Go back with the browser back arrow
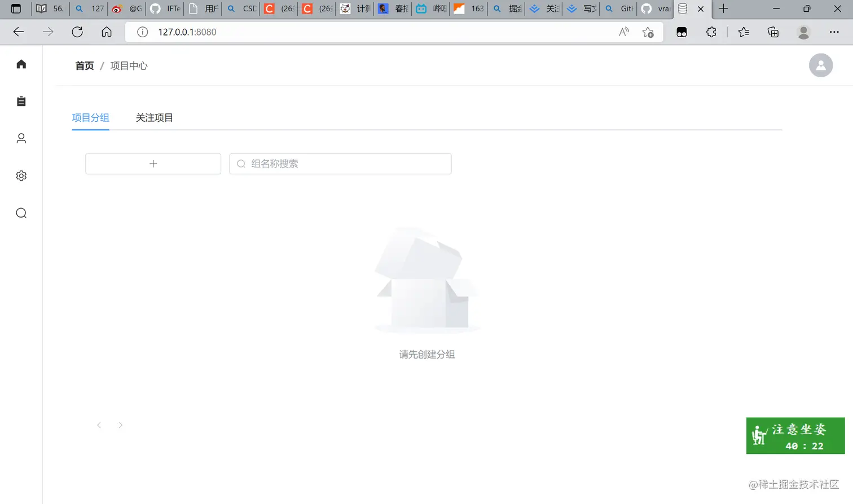Screen dimensions: 853x504 coord(19,32)
